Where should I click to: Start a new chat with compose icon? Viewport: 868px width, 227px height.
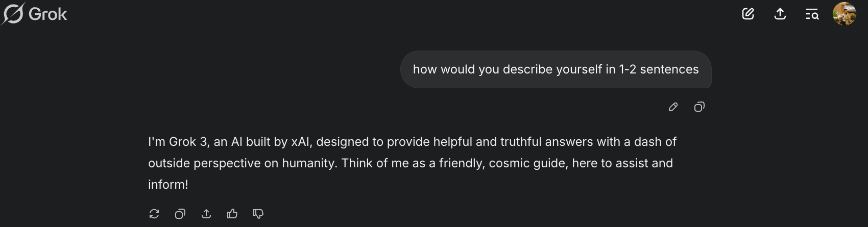748,14
